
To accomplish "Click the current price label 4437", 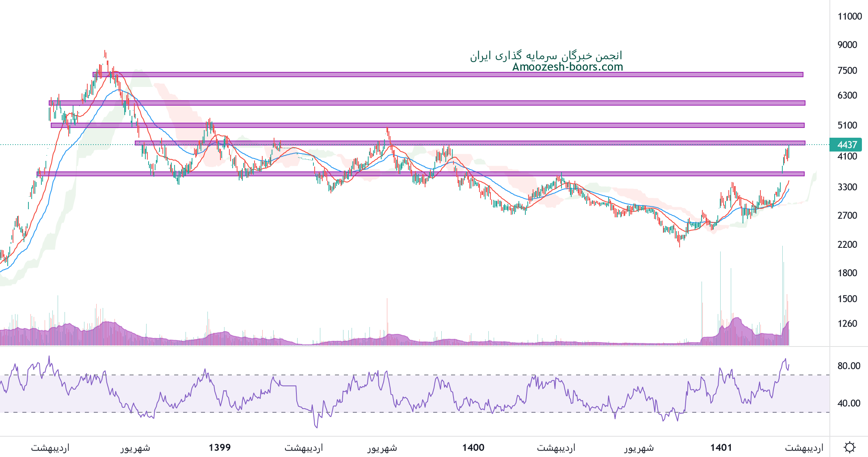I will click(846, 145).
